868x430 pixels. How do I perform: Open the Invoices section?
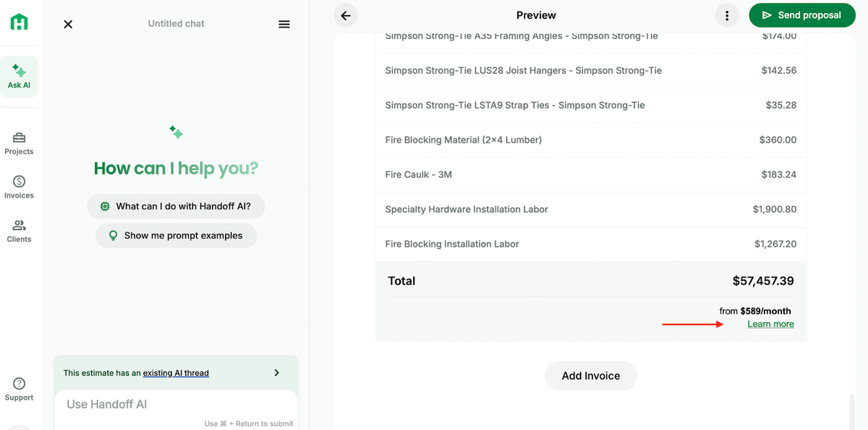20,187
